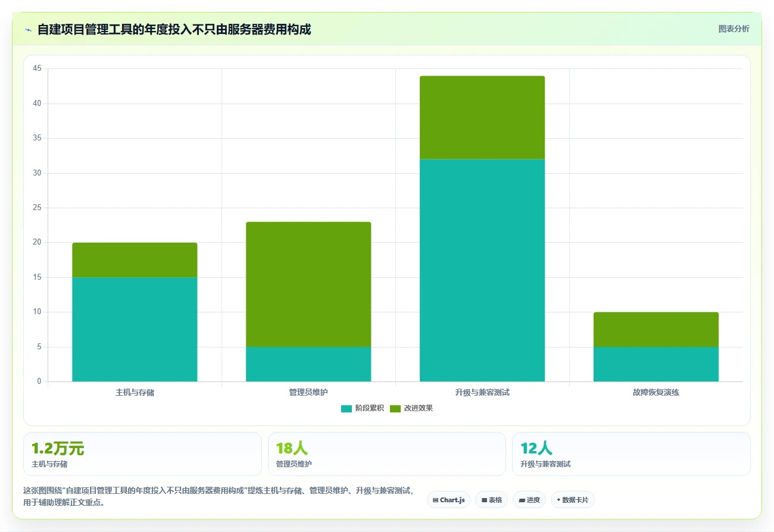
Task: Click the 12人 data card
Action: (x=631, y=454)
